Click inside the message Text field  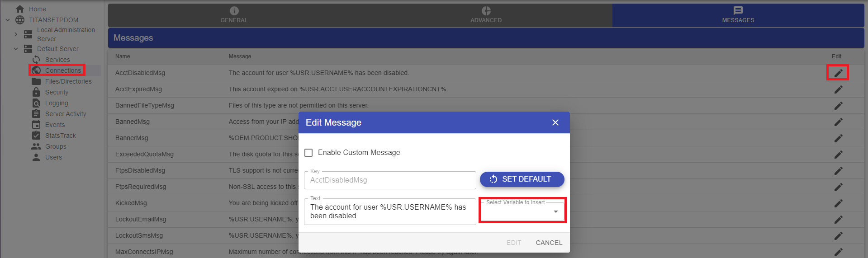point(389,211)
